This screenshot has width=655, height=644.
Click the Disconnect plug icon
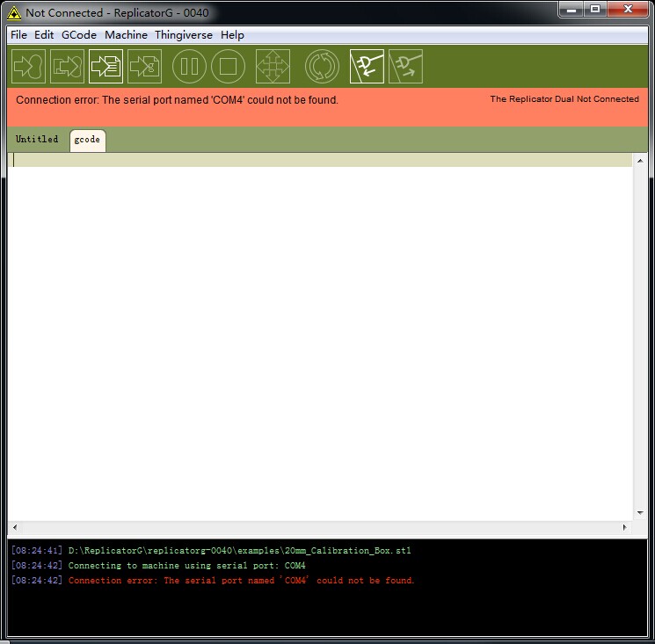(x=405, y=67)
